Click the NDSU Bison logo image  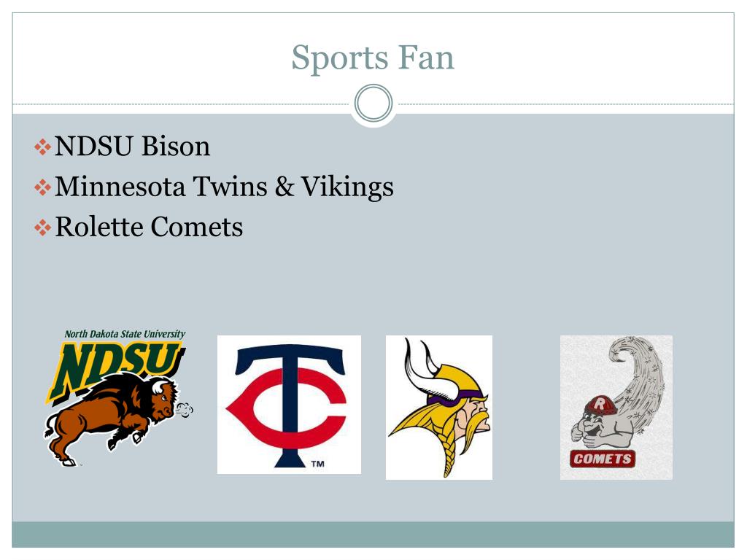click(x=119, y=397)
